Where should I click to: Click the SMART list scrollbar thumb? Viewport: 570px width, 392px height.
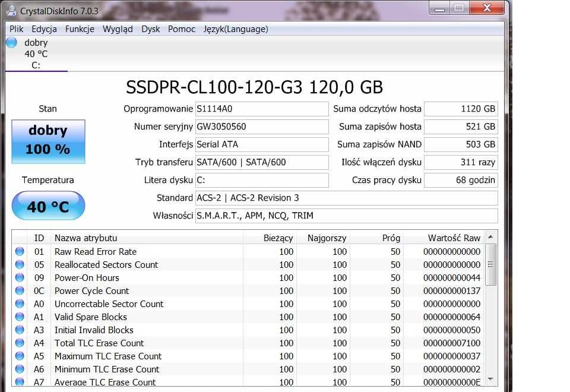[x=490, y=265]
